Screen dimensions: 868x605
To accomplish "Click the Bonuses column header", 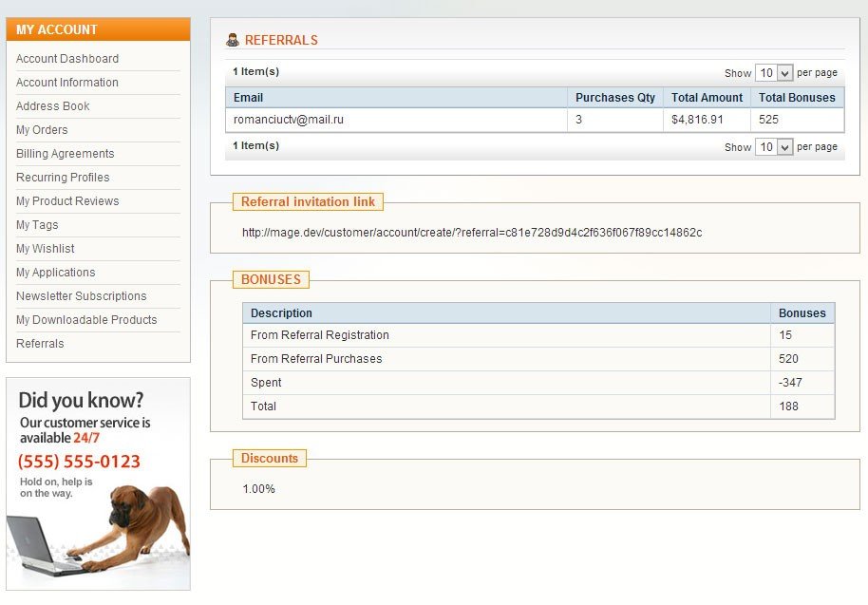I will tap(802, 313).
